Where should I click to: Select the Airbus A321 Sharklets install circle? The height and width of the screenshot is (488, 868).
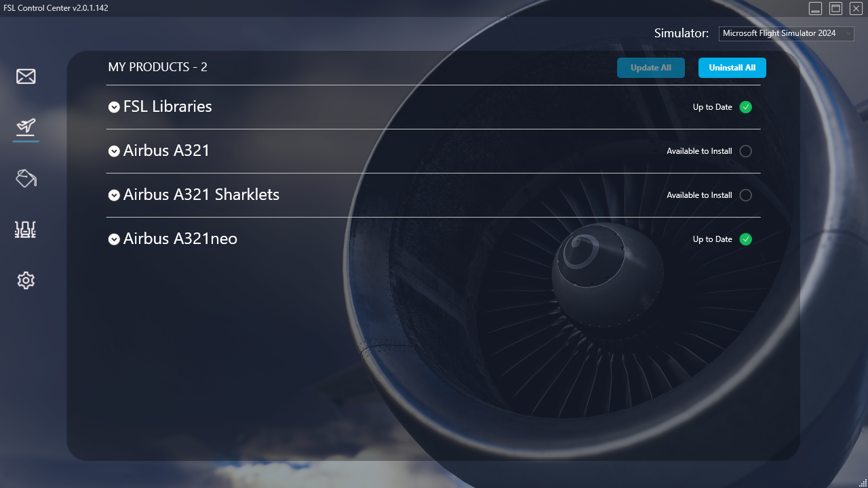[x=746, y=195]
